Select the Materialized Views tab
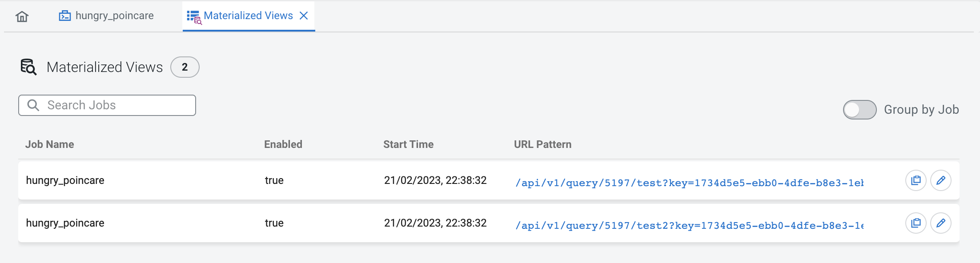 (248, 16)
